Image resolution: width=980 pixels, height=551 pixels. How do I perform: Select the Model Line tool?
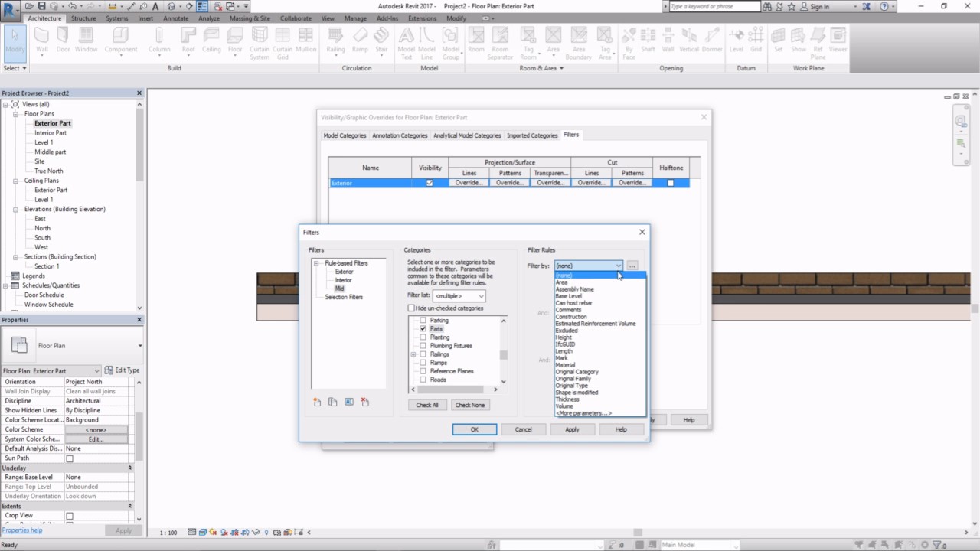click(x=427, y=44)
